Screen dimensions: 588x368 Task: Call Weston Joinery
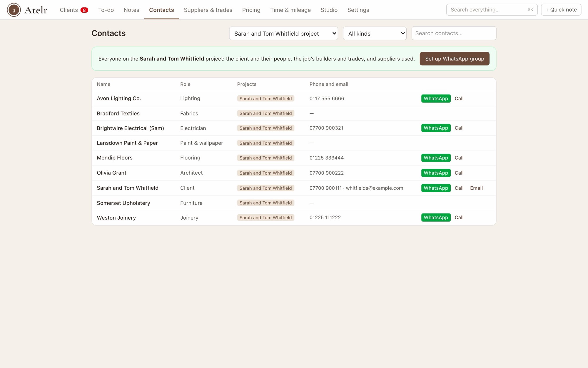pyautogui.click(x=459, y=218)
